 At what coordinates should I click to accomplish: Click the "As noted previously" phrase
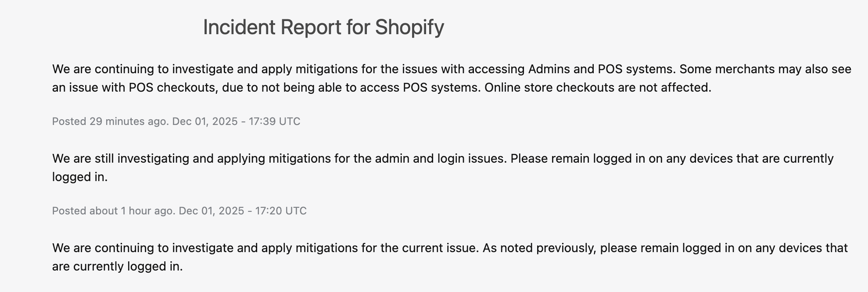539,248
